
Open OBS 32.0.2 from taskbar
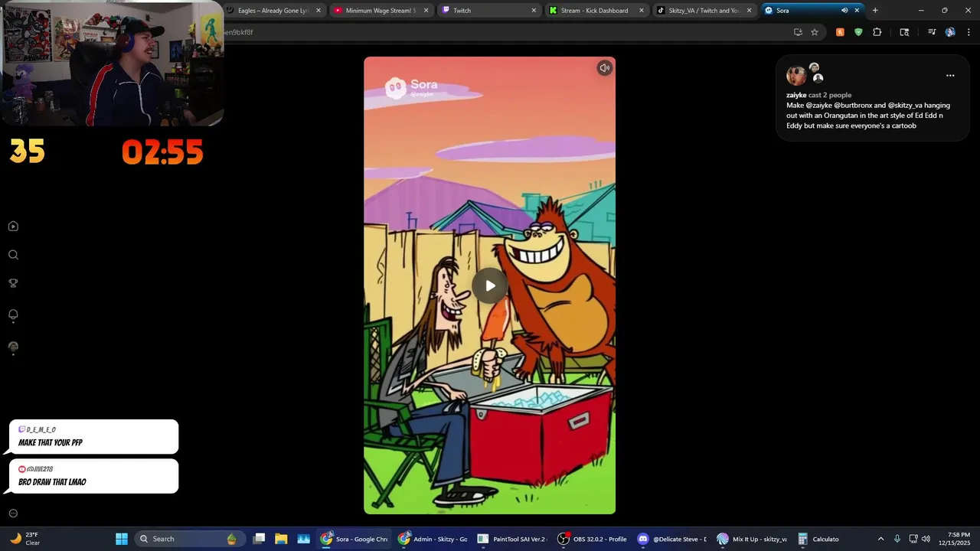coord(591,539)
